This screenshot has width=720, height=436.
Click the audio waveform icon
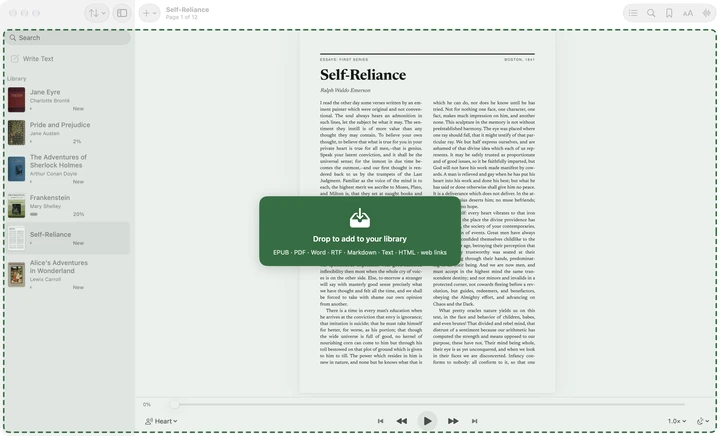706,13
